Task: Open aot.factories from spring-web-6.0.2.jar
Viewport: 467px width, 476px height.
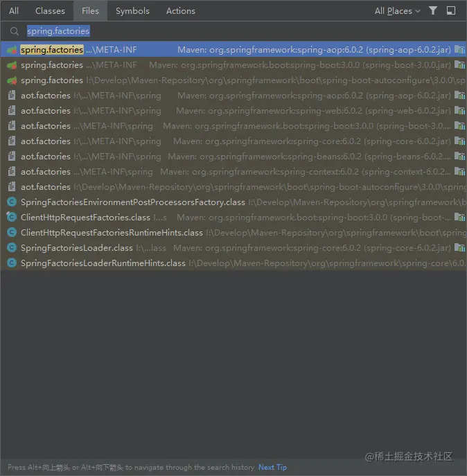Action: (233, 110)
